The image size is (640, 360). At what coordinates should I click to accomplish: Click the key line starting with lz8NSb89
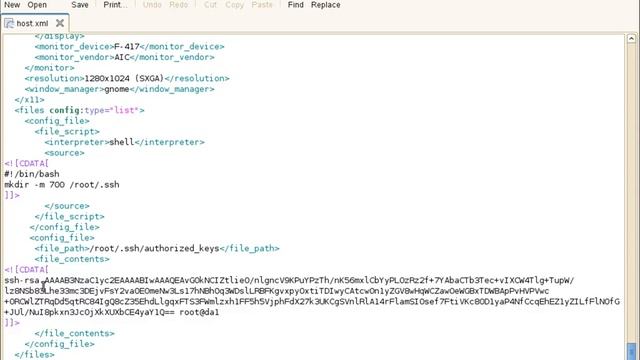[x=277, y=291]
